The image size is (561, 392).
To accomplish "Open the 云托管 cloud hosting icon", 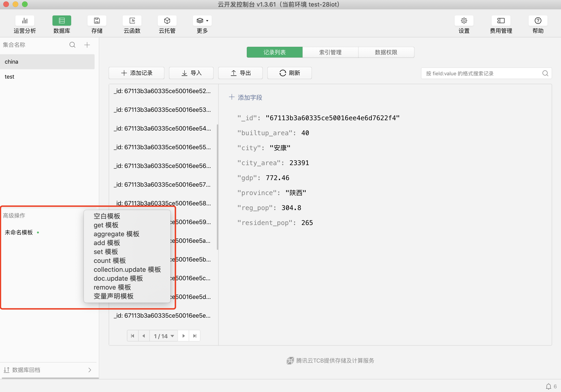I will (x=167, y=21).
